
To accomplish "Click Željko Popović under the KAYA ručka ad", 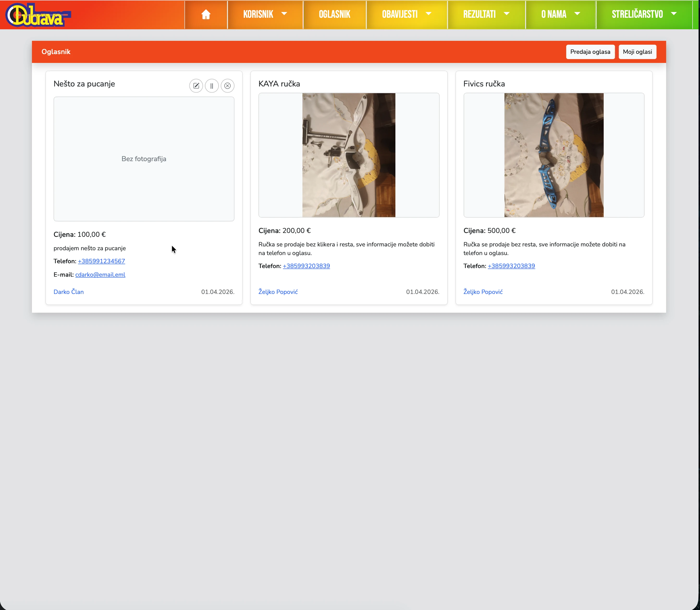I will 278,292.
